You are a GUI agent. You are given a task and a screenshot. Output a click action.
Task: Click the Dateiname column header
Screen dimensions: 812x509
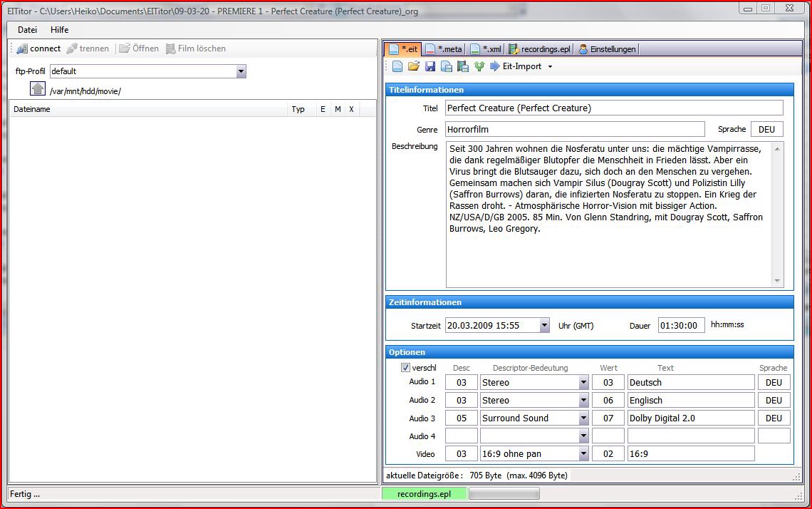coord(32,109)
